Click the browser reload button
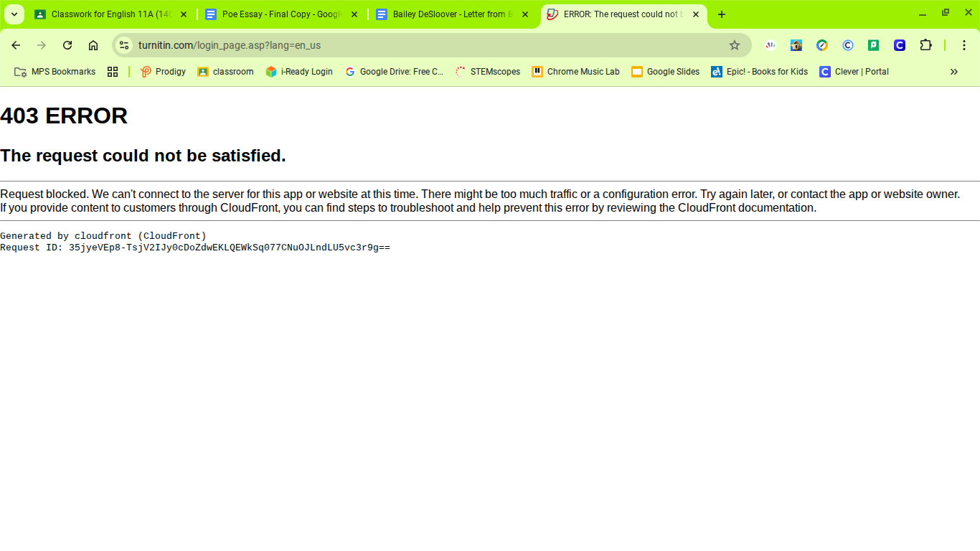The height and width of the screenshot is (551, 980). 67,45
